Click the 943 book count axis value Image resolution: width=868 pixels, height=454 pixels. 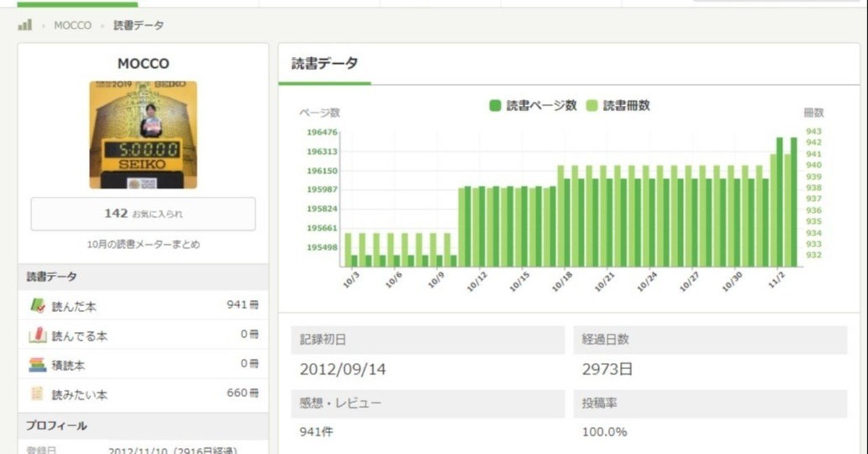click(x=814, y=131)
